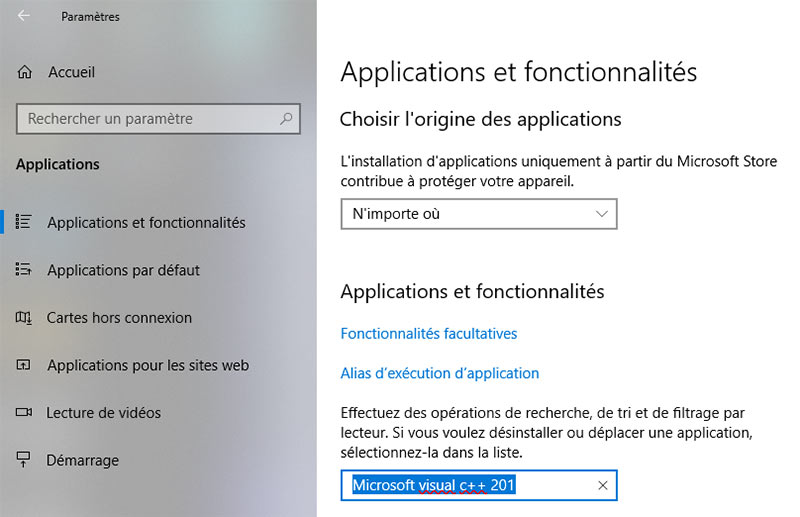Screen dimensions: 800x517
Task: Click the Cartes hors connexion map icon
Action: point(25,318)
